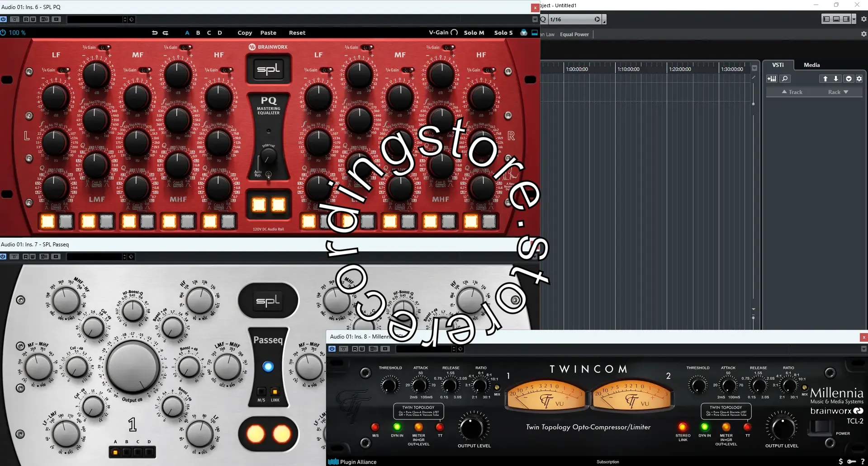868x466 pixels.
Task: Toggle the M/S button on Passeq
Action: [x=261, y=391]
